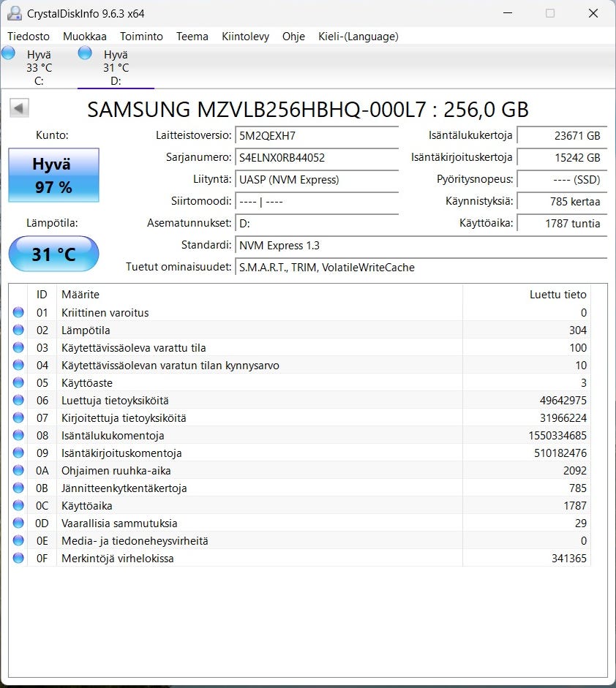Click the Hyvä 97 % health status button
Image resolution: width=616 pixels, height=688 pixels.
tap(53, 175)
